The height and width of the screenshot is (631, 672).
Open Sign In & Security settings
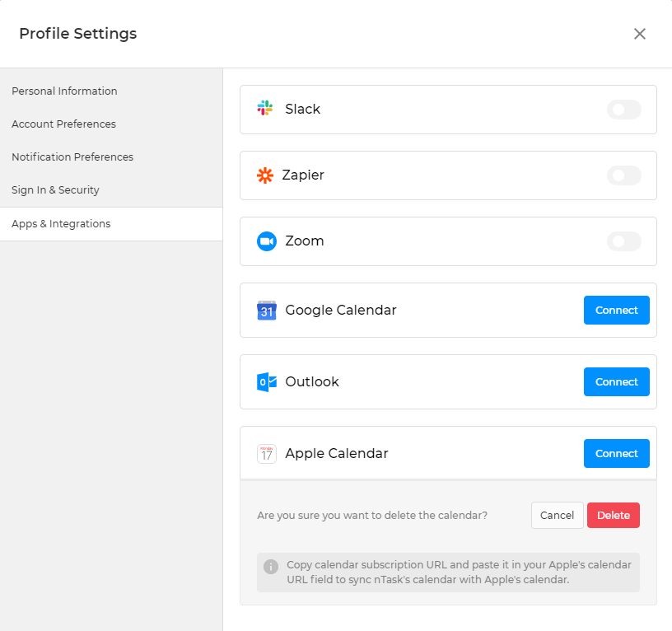click(55, 190)
